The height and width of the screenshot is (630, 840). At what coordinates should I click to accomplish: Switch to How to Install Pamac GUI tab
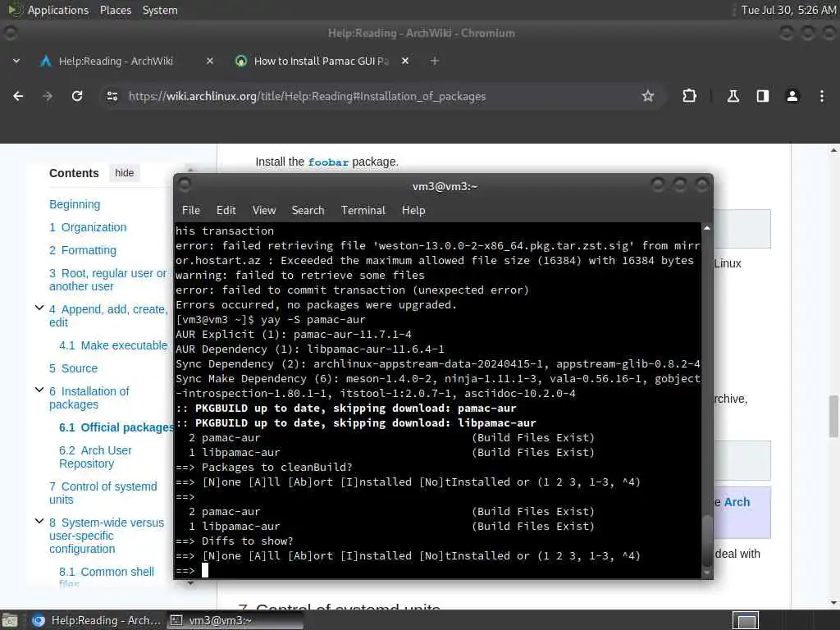(321, 61)
